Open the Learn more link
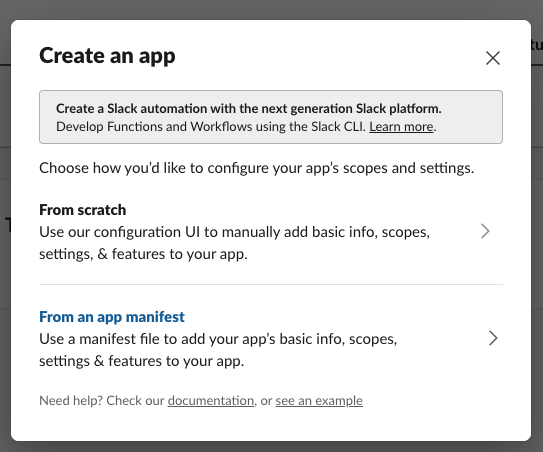The height and width of the screenshot is (452, 543). (x=401, y=127)
